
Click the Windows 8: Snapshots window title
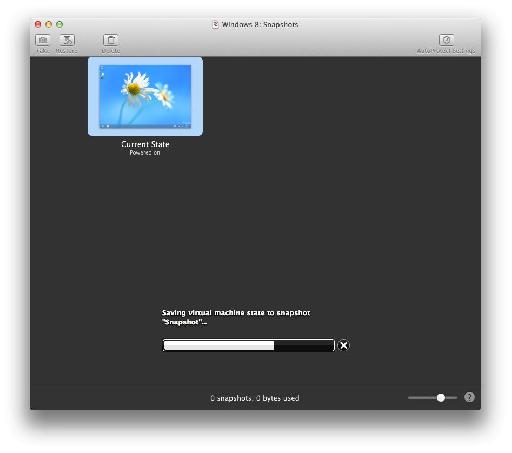(260, 24)
